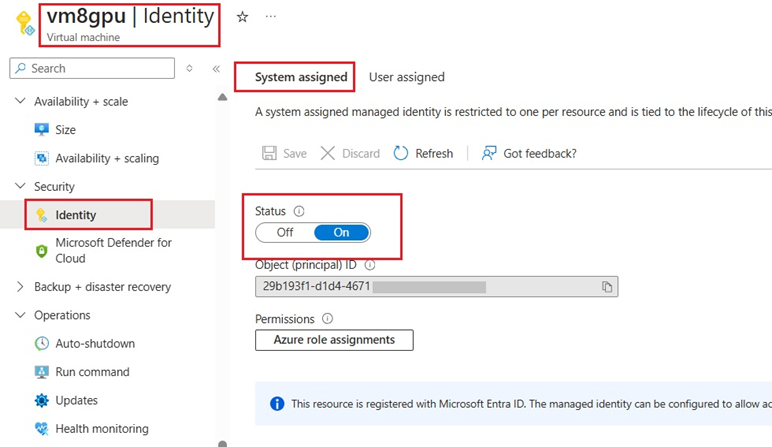Click the sidebar expand/collapse all arrows icon

click(190, 68)
